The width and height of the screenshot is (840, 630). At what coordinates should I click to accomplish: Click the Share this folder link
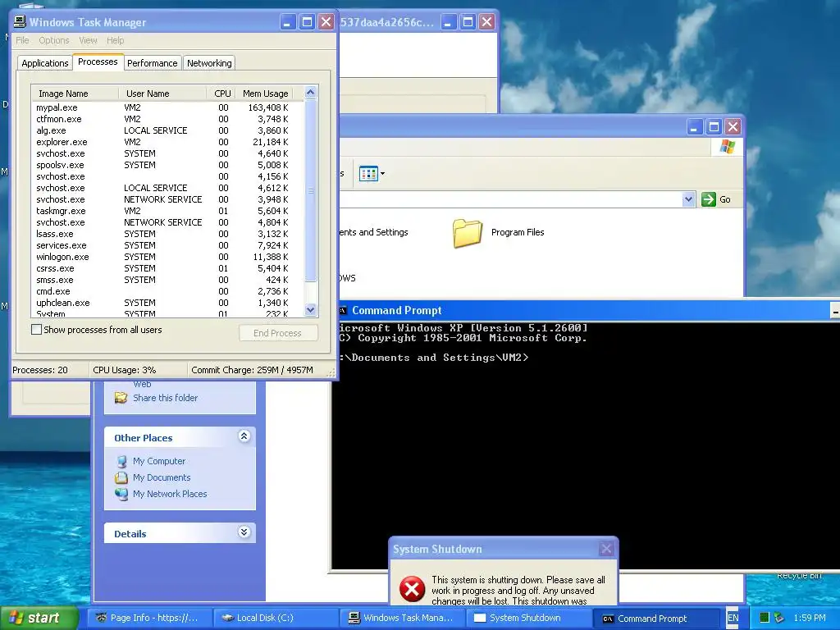(165, 398)
